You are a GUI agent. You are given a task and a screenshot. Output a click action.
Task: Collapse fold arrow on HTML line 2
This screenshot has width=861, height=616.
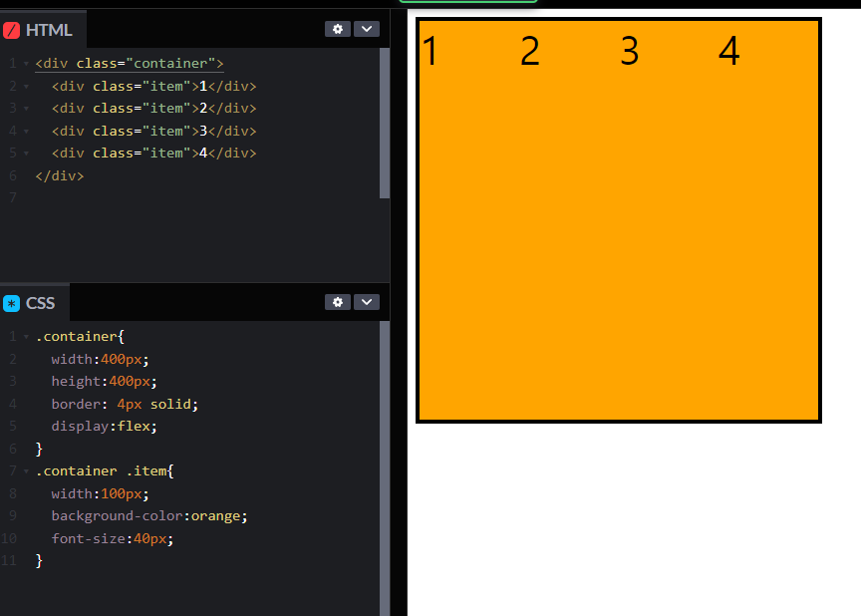coord(26,87)
